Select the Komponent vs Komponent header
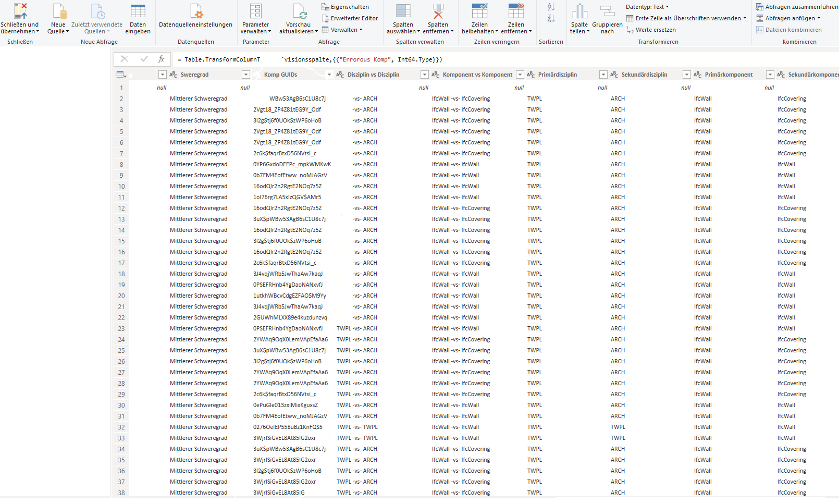The height and width of the screenshot is (504, 839). (x=477, y=75)
